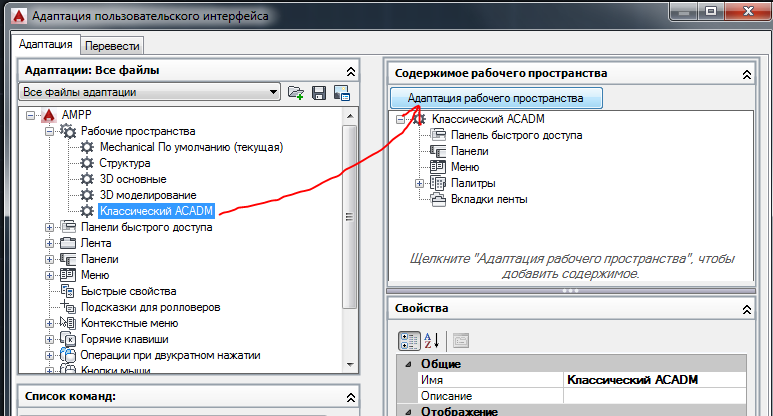
Task: Click the left tree vertical scrollbar thumb
Action: pyautogui.click(x=350, y=217)
